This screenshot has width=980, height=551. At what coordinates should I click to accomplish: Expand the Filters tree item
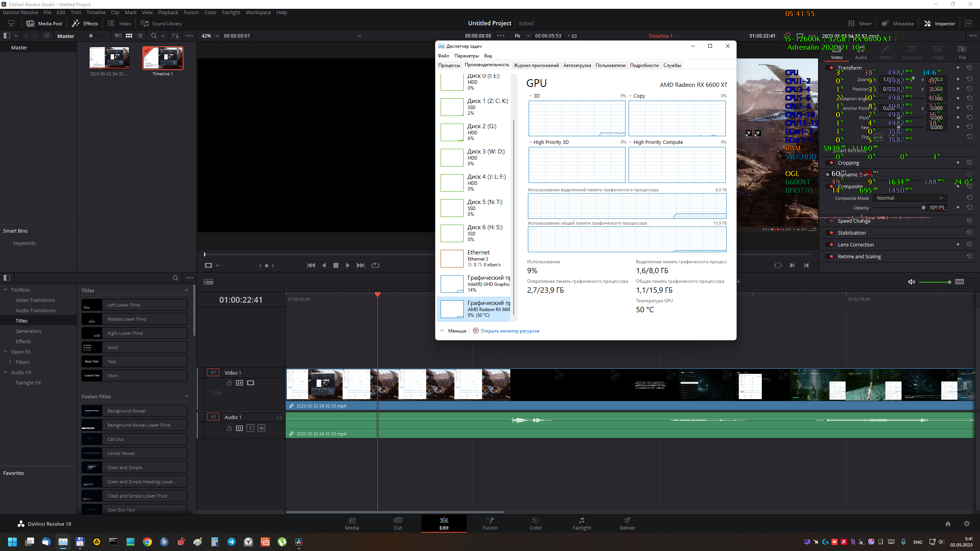tap(10, 362)
